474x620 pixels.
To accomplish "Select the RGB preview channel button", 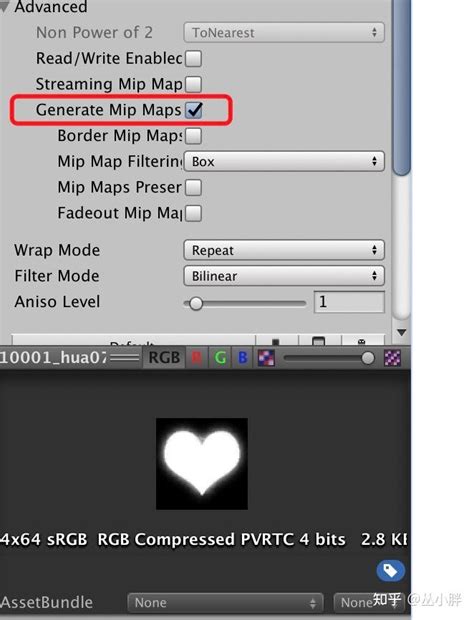I will [x=164, y=358].
